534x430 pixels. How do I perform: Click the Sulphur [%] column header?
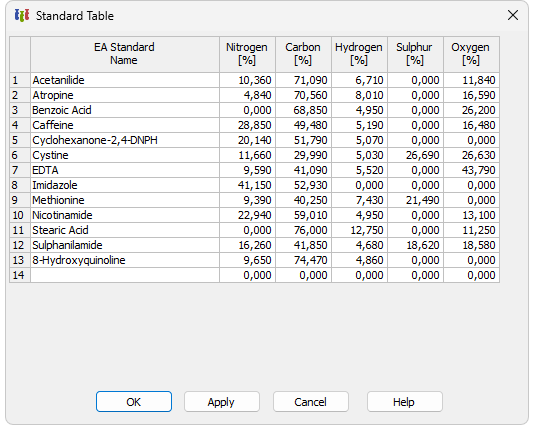(415, 54)
